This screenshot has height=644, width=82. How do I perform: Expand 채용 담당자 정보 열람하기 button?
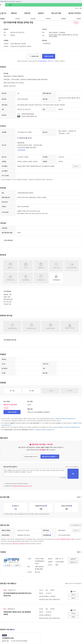click(50, 456)
